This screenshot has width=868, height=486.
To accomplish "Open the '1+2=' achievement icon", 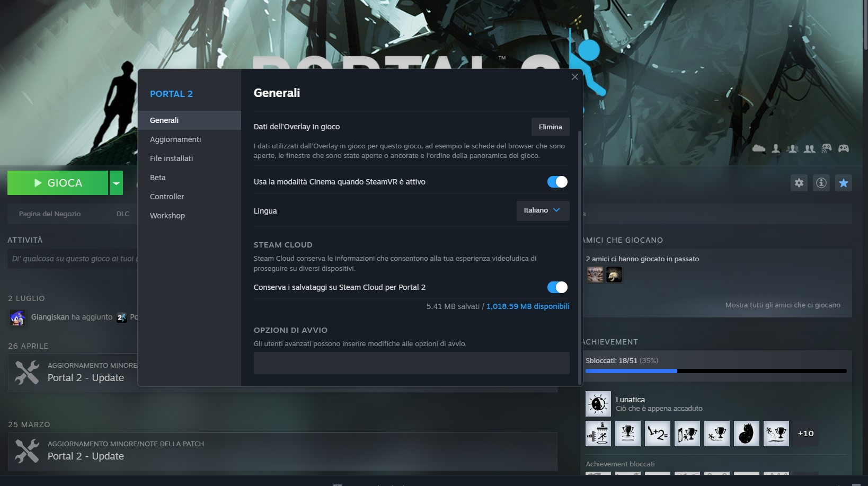I will tap(658, 434).
